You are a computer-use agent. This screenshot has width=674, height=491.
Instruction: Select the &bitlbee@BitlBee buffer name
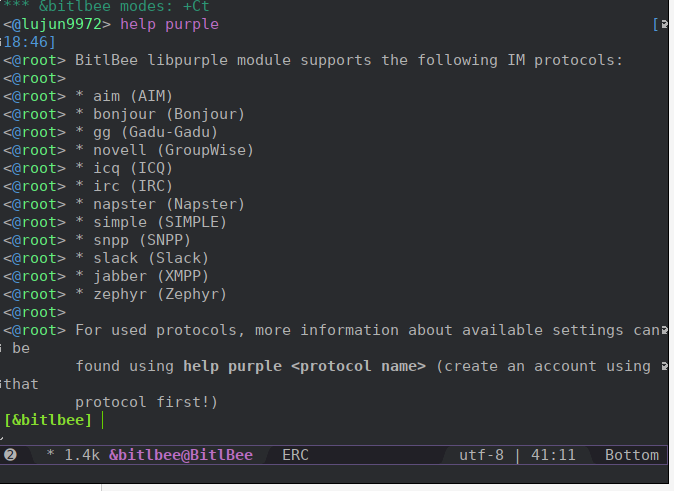[180, 455]
